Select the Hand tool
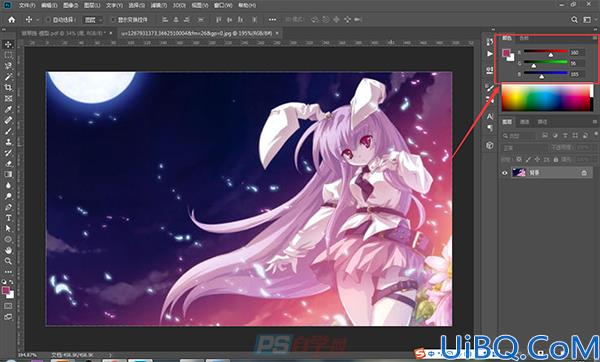This screenshot has height=362, width=600. tap(8, 250)
